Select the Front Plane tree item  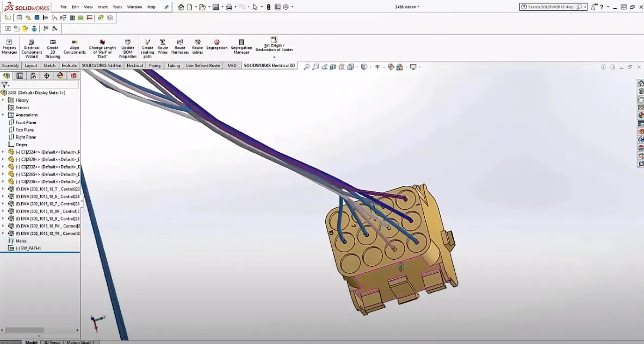coord(22,122)
